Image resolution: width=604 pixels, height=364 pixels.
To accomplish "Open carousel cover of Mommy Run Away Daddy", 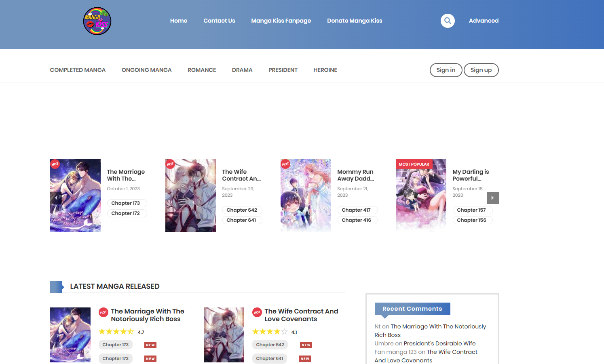I will tap(306, 196).
